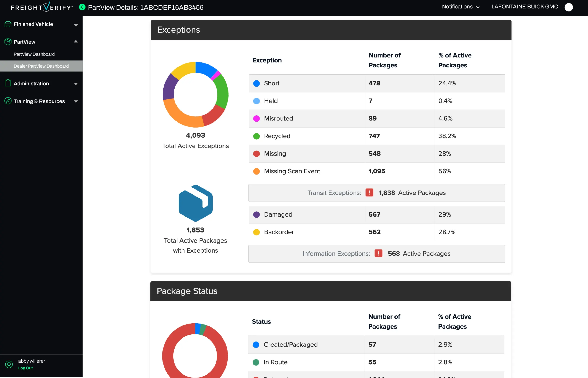
Task: Click the red Information Exceptions alert icon
Action: 378,253
